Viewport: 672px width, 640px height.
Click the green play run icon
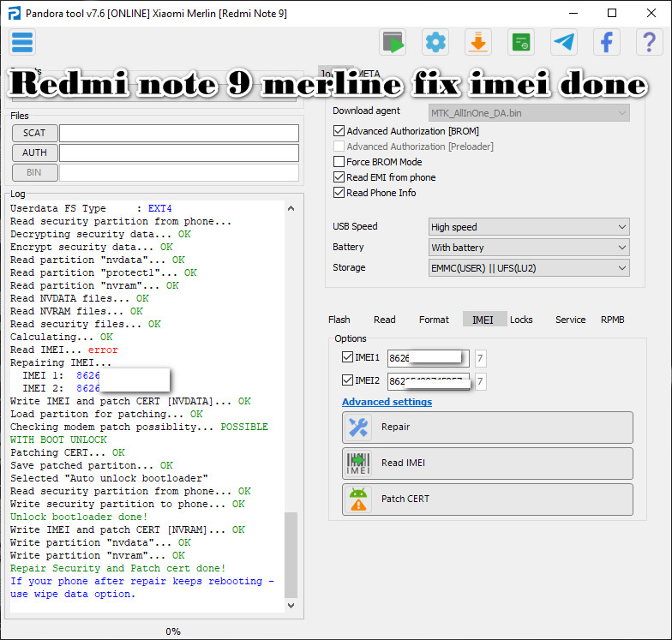pos(393,42)
